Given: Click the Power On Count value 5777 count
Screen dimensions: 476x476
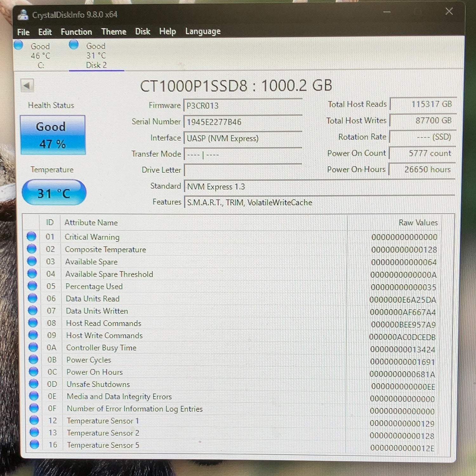Looking at the screenshot, I should 422,153.
